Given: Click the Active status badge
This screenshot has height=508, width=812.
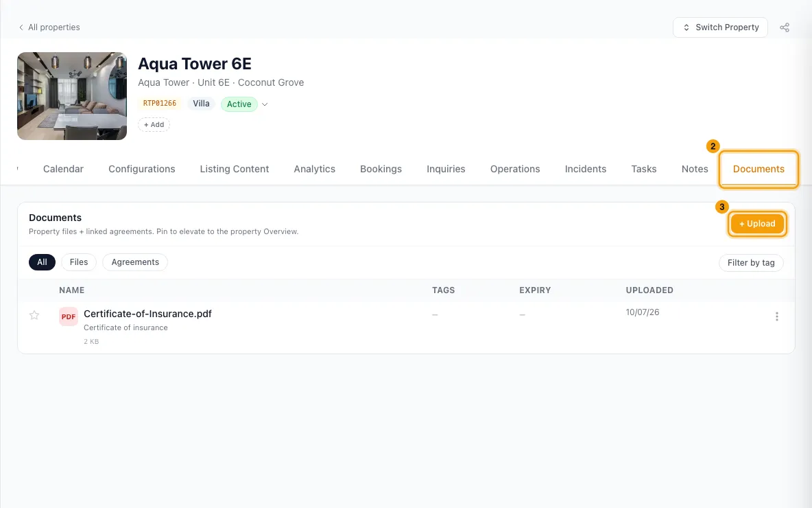Looking at the screenshot, I should click(x=239, y=104).
